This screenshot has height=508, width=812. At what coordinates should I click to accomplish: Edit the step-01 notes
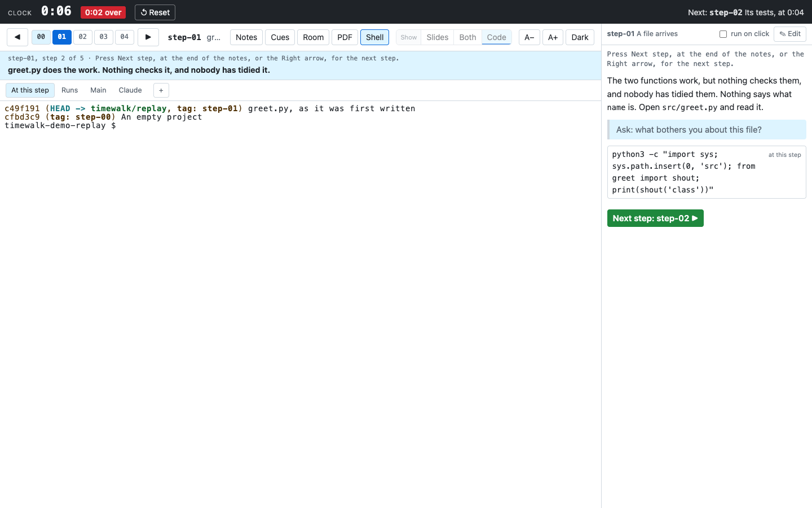[790, 34]
